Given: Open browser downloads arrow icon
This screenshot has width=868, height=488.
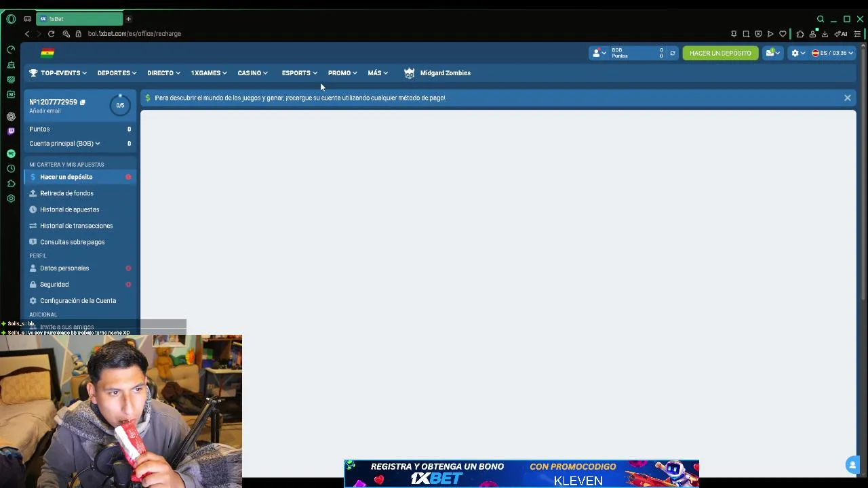Looking at the screenshot, I should coord(825,34).
